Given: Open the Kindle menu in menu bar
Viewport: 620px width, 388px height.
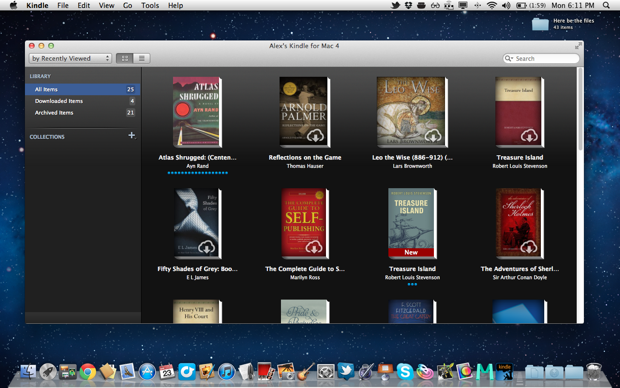Looking at the screenshot, I should (37, 6).
